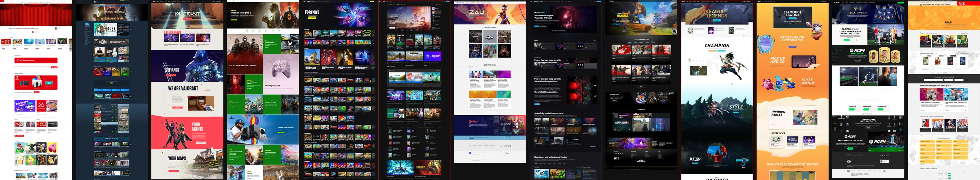Open the Deck Builders Fest banner on Steam
The image size is (980, 180).
point(111,41)
